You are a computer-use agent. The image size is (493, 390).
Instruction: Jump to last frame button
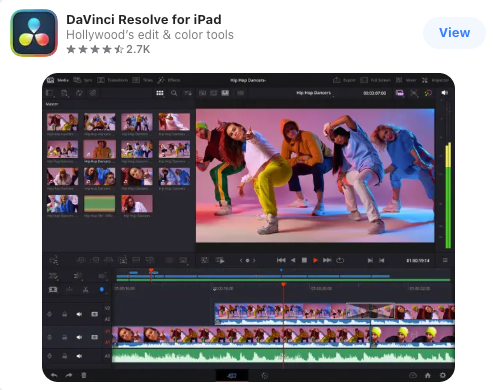[x=327, y=260]
